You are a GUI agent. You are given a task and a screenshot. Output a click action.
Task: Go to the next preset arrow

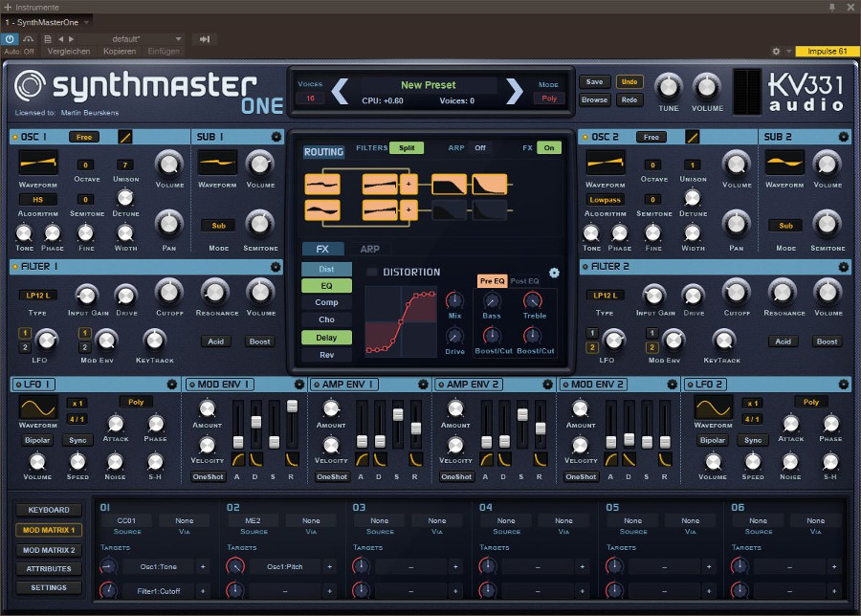tap(515, 91)
